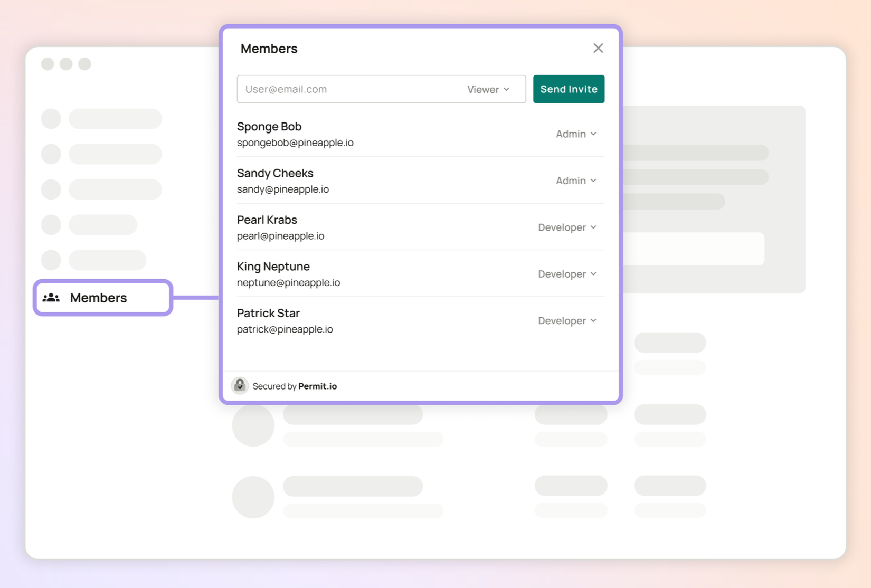Viewport: 871px width, 588px height.
Task: Close the Members dialog with X
Action: click(x=598, y=48)
